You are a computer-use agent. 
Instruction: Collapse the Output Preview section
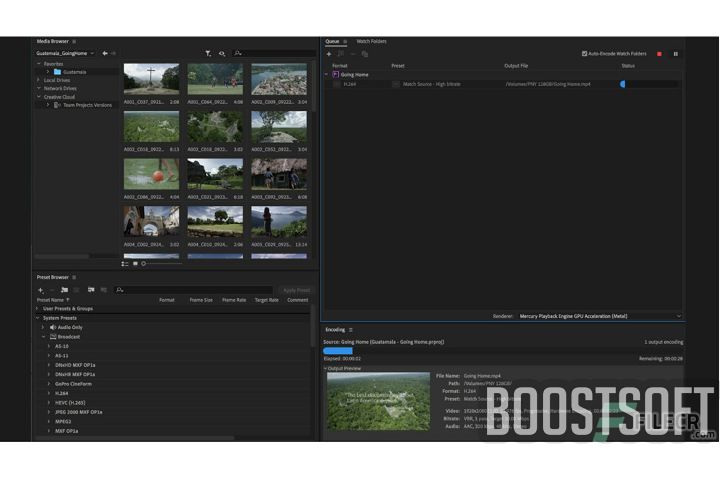pos(326,368)
